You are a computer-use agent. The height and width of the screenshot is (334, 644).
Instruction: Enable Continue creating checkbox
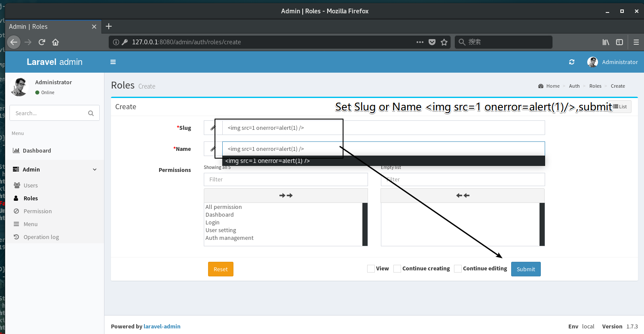tap(397, 269)
